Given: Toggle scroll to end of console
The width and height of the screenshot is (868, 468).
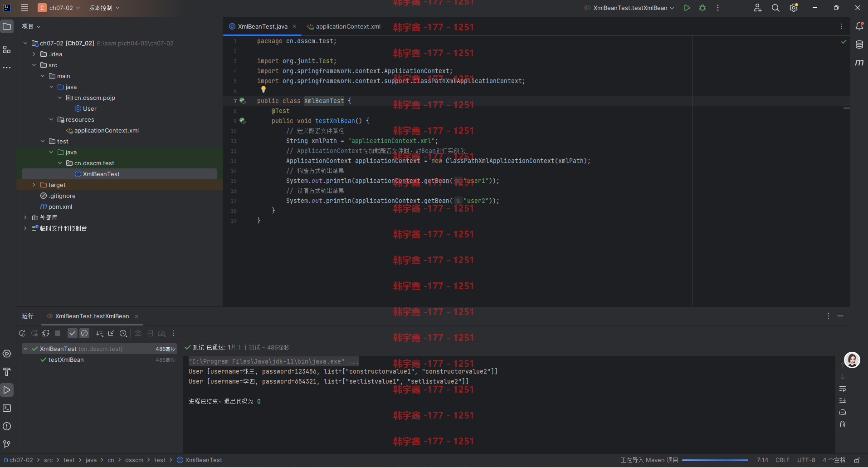Looking at the screenshot, I should (x=843, y=400).
